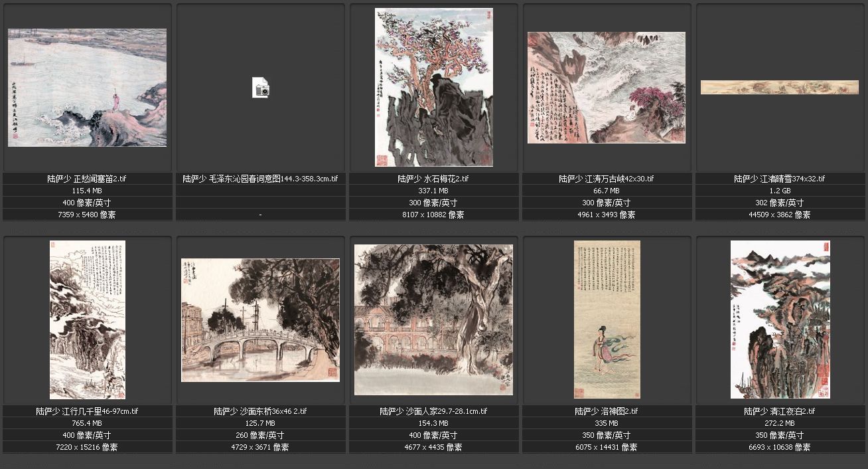Select the 沙面东桥 bridge painting thumbnail
The image size is (868, 469).
tap(261, 320)
